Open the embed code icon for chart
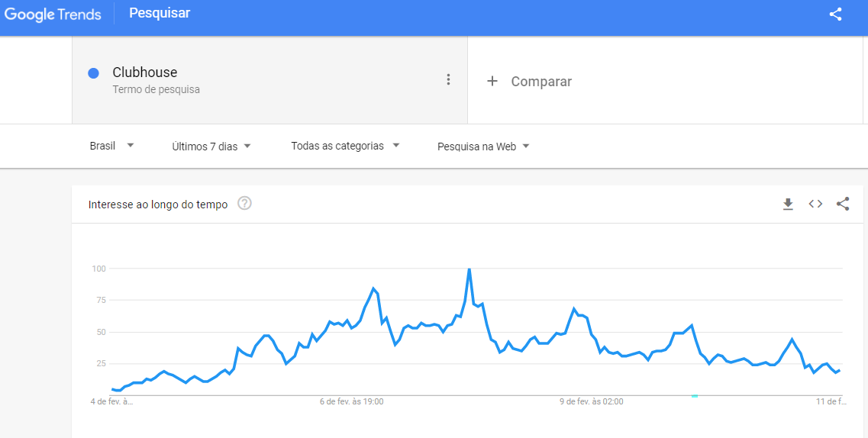Viewport: 868px width, 438px height. tap(815, 204)
